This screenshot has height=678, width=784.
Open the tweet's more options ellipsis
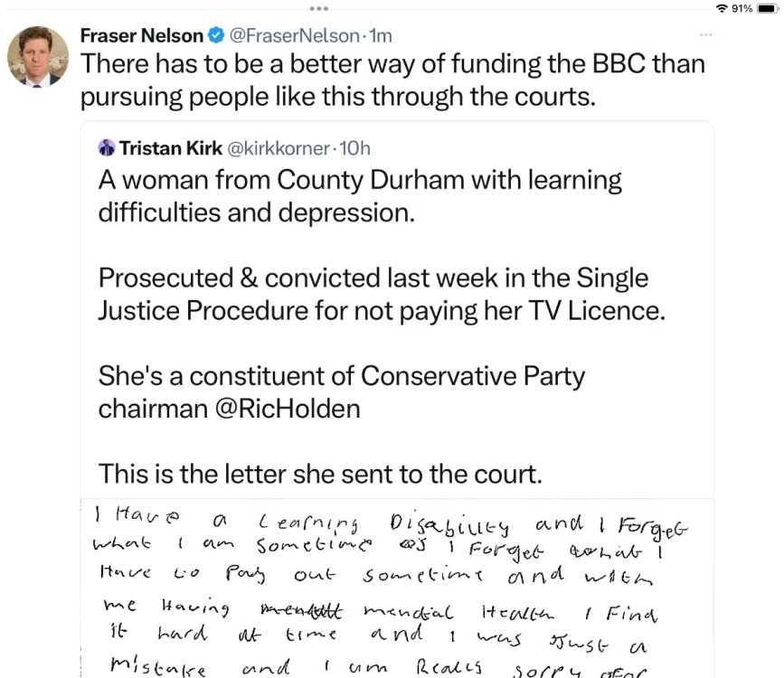point(706,35)
